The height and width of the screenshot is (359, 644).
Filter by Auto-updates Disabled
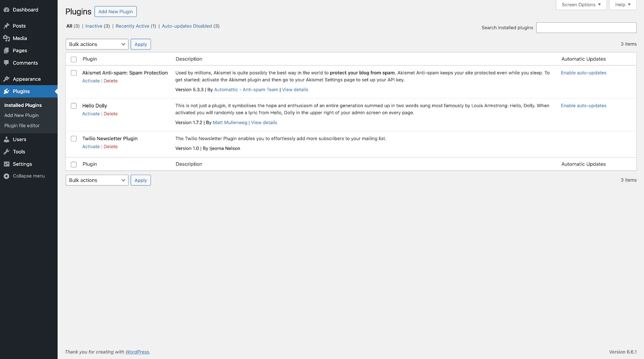pos(187,26)
